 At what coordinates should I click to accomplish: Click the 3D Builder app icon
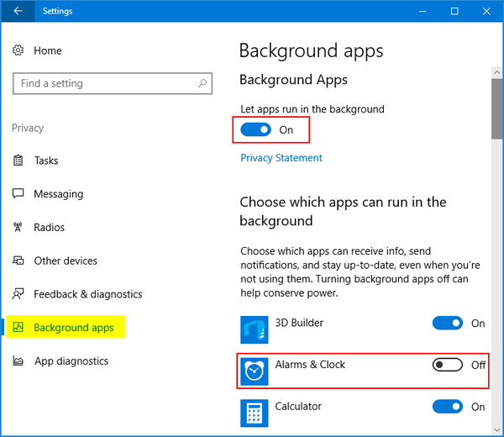pos(255,330)
